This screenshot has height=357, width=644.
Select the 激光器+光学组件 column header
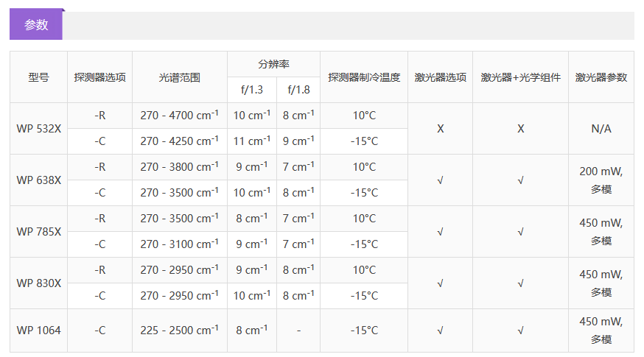coord(520,77)
